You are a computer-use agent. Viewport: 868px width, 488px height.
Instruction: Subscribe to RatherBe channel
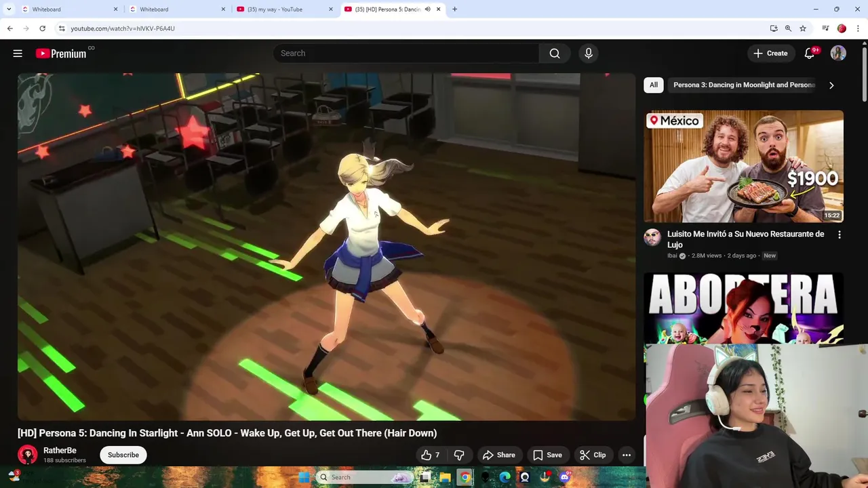click(x=123, y=455)
